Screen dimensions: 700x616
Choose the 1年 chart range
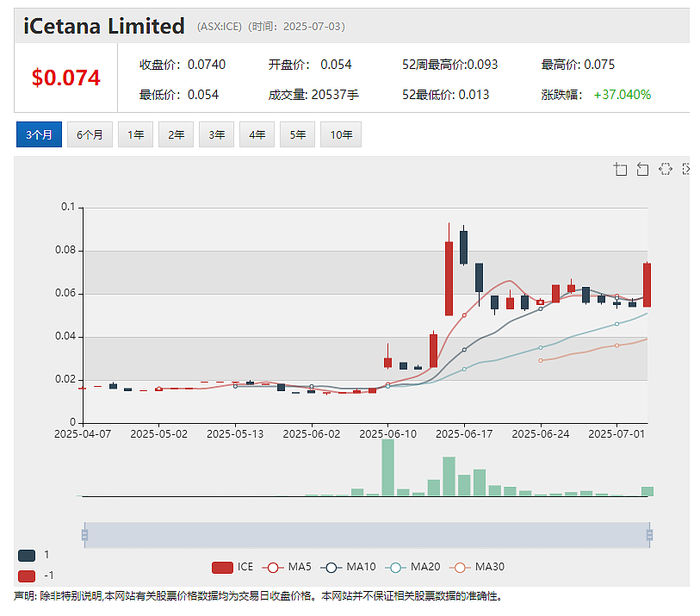(x=136, y=134)
